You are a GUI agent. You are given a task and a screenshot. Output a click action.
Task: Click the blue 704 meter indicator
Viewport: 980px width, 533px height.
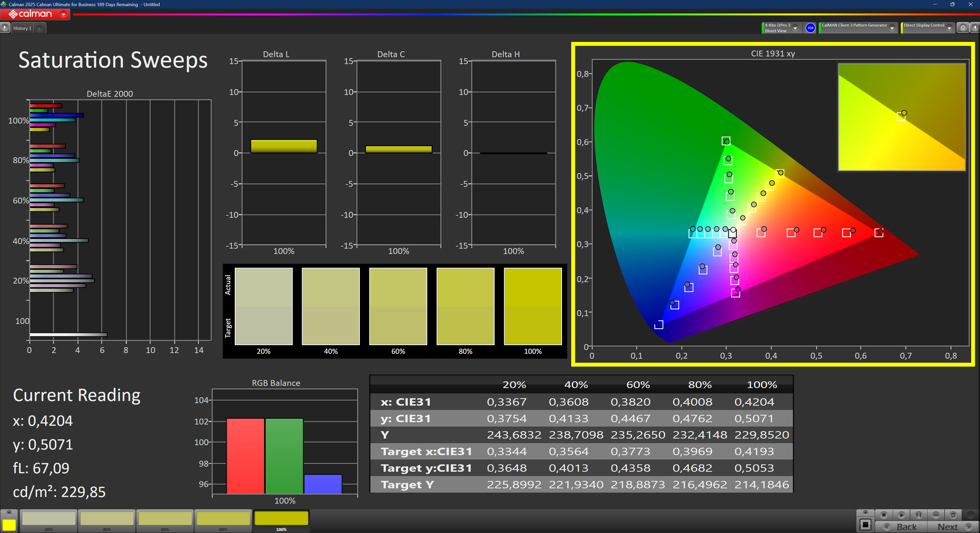(x=810, y=28)
